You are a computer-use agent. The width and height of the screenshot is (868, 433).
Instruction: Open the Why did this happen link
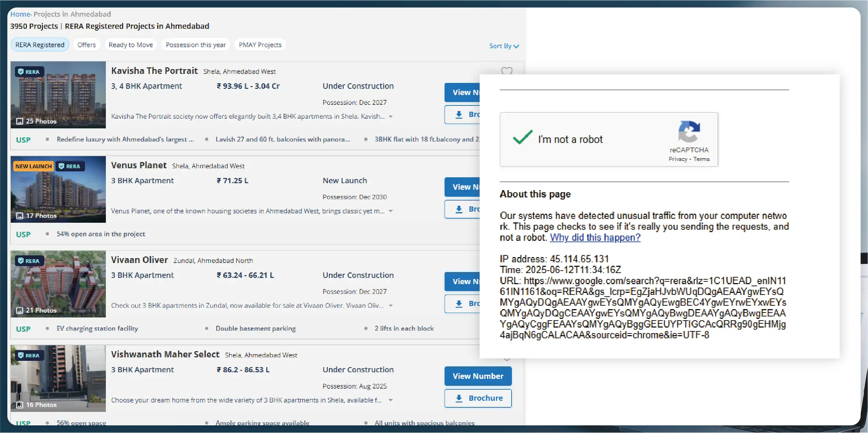tap(595, 237)
